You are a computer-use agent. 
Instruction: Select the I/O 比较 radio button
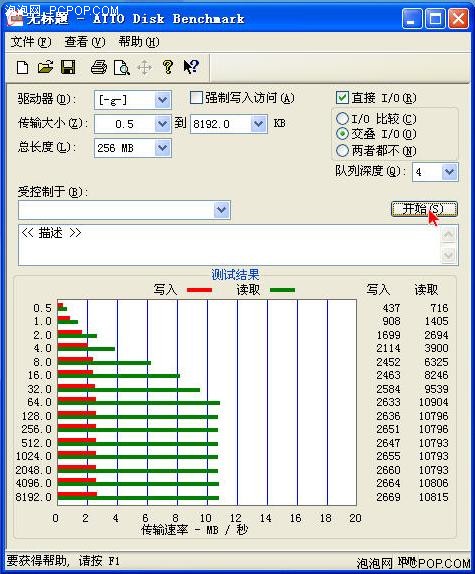[342, 119]
